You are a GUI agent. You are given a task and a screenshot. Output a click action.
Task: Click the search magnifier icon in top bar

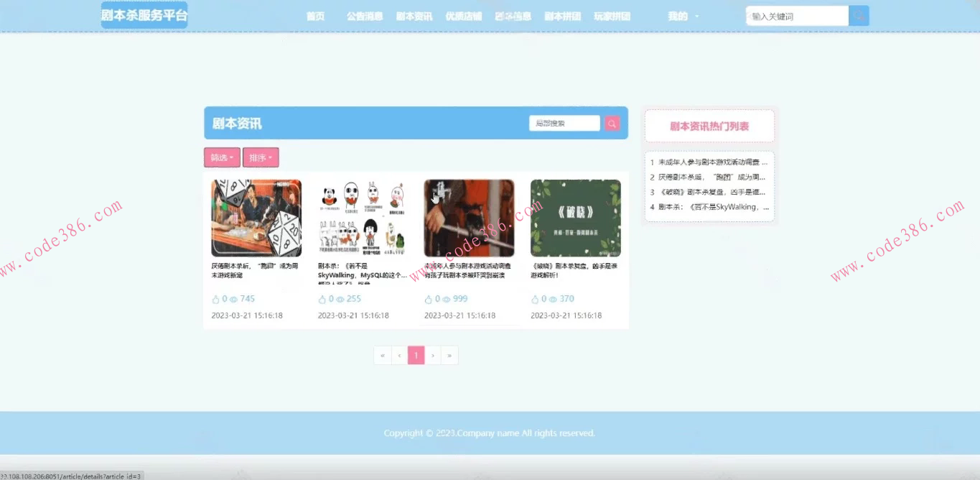(x=858, y=15)
